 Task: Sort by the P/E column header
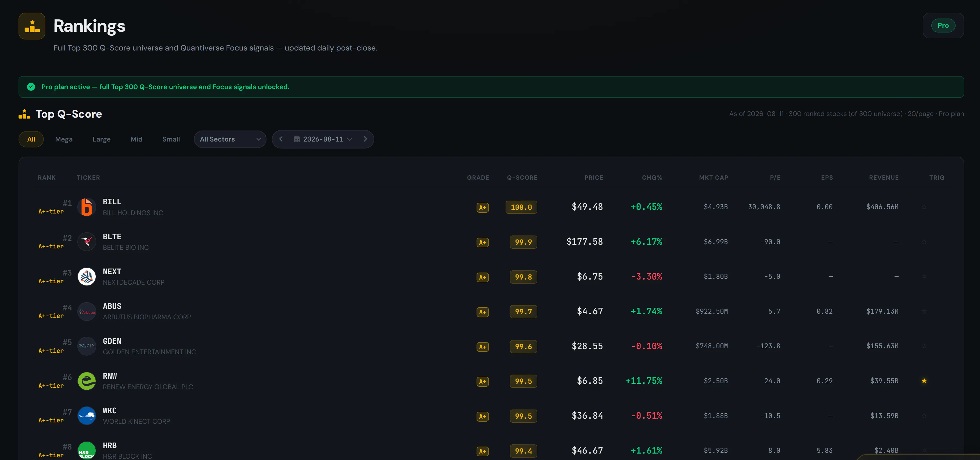775,178
